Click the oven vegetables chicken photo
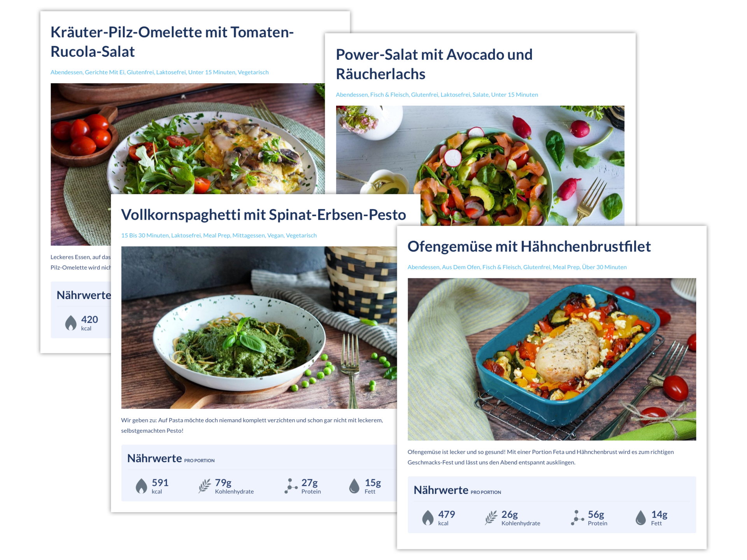Image resolution: width=747 pixels, height=560 pixels. coord(552,359)
